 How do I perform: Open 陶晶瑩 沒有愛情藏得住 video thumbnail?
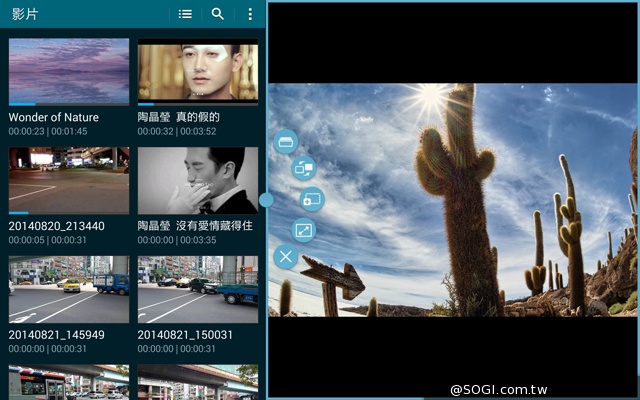tap(198, 180)
